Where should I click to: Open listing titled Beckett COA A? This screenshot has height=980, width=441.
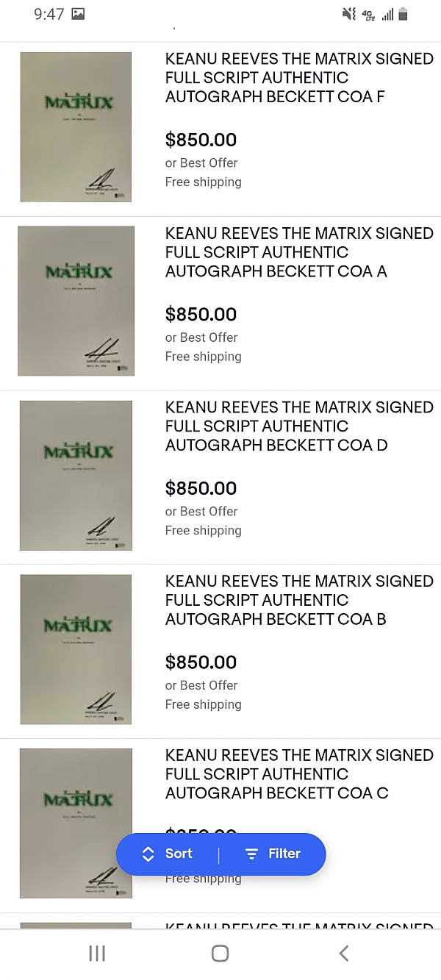[298, 252]
